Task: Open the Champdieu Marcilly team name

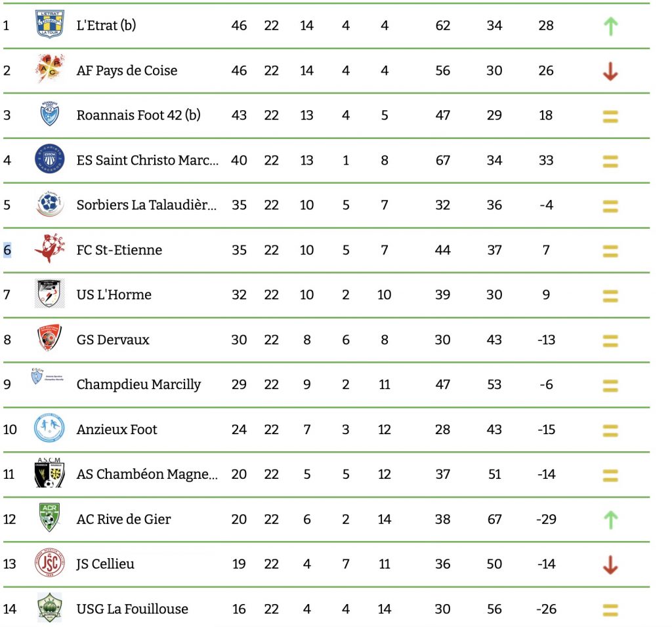Action: point(138,384)
